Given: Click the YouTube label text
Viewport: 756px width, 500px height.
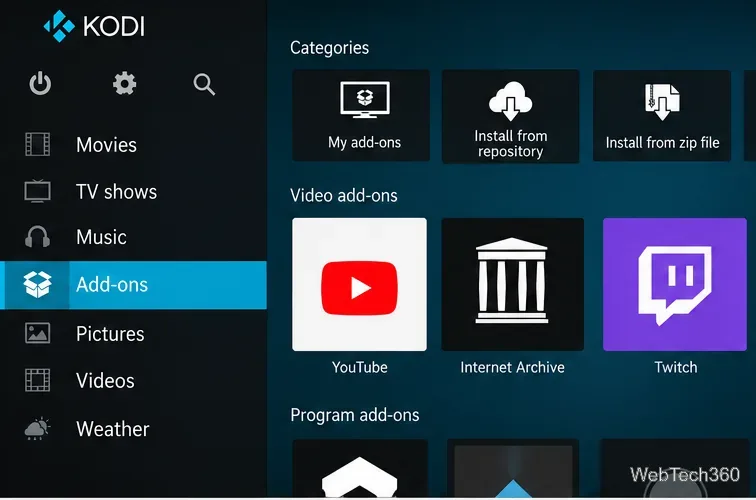Looking at the screenshot, I should [x=360, y=367].
